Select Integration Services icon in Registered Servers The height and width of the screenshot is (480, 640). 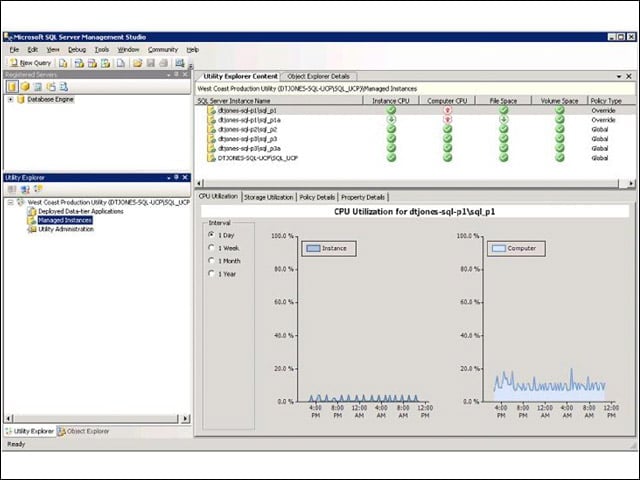pyautogui.click(x=64, y=87)
